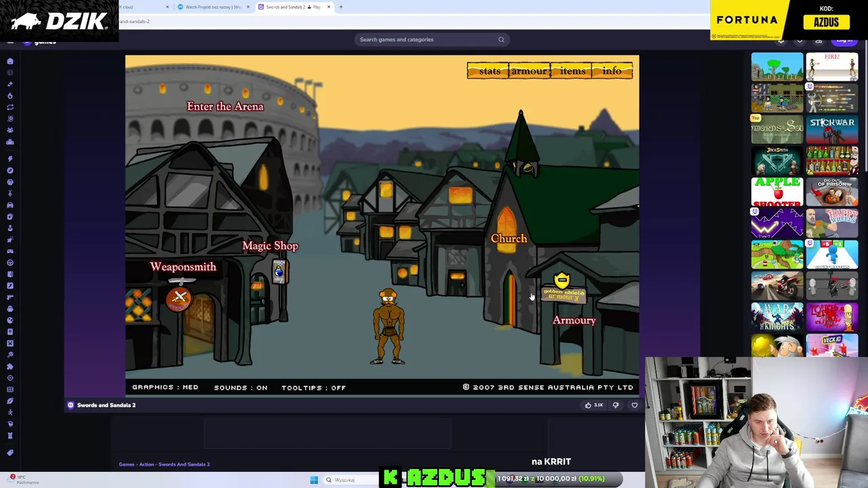Open the info tab
Screen dimensions: 868x488
pos(612,71)
